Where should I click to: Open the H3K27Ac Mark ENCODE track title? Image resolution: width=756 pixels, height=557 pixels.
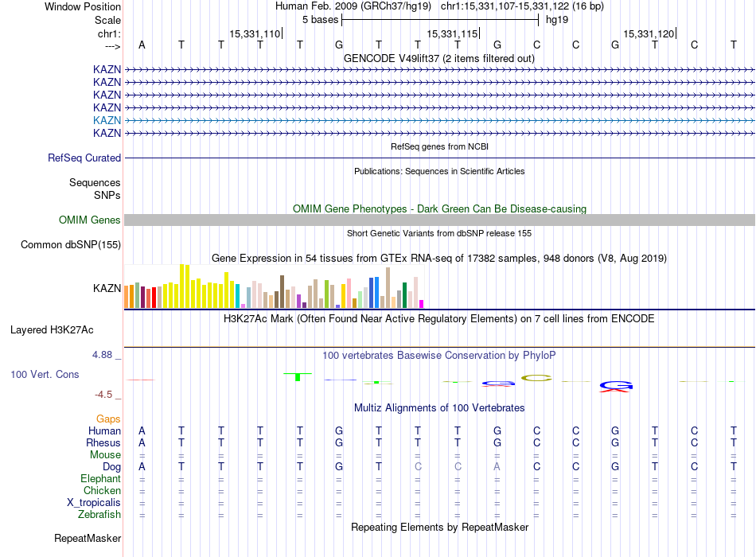coord(439,319)
